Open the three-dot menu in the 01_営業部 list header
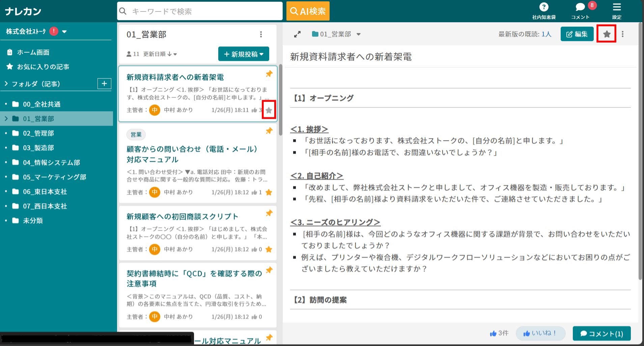 pos(261,34)
